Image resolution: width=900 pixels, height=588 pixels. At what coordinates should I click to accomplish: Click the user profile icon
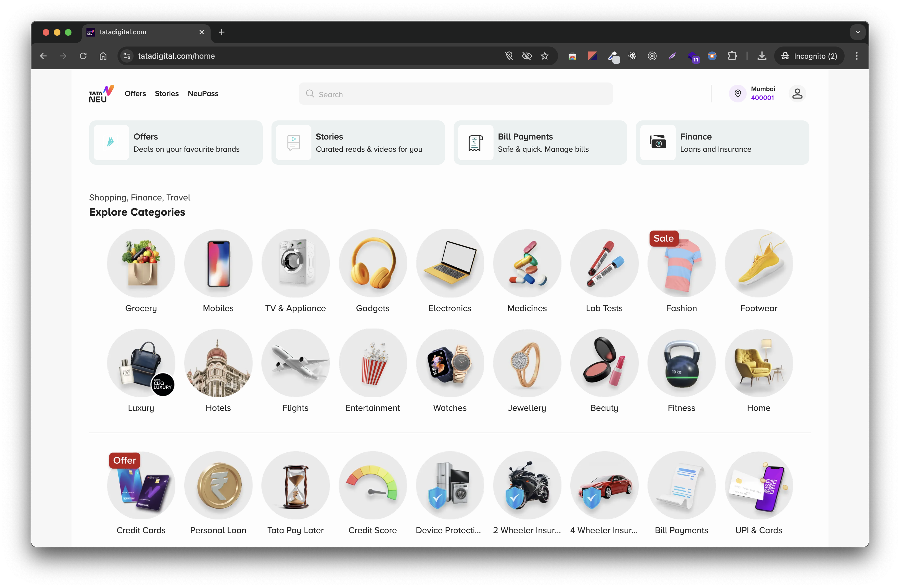pyautogui.click(x=797, y=94)
